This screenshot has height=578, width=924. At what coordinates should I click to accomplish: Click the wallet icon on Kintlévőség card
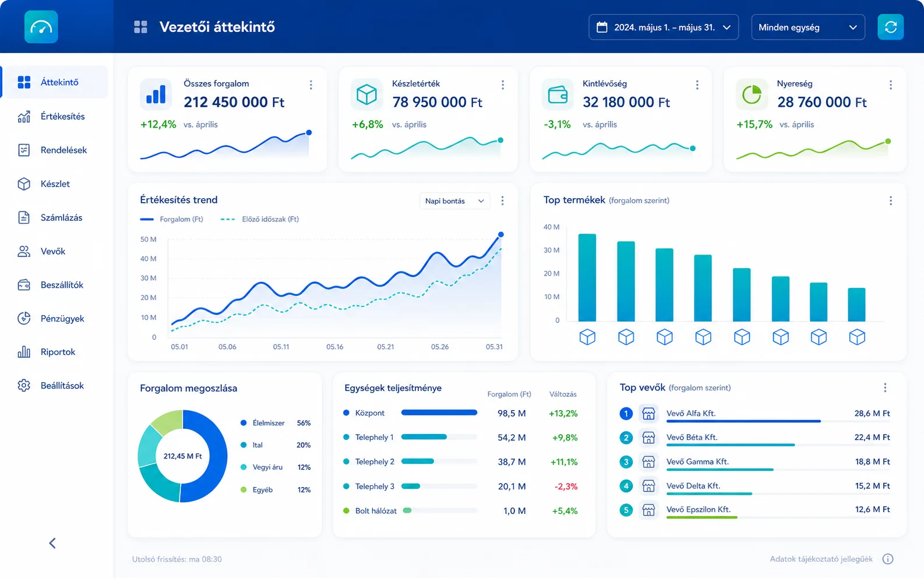pyautogui.click(x=558, y=94)
